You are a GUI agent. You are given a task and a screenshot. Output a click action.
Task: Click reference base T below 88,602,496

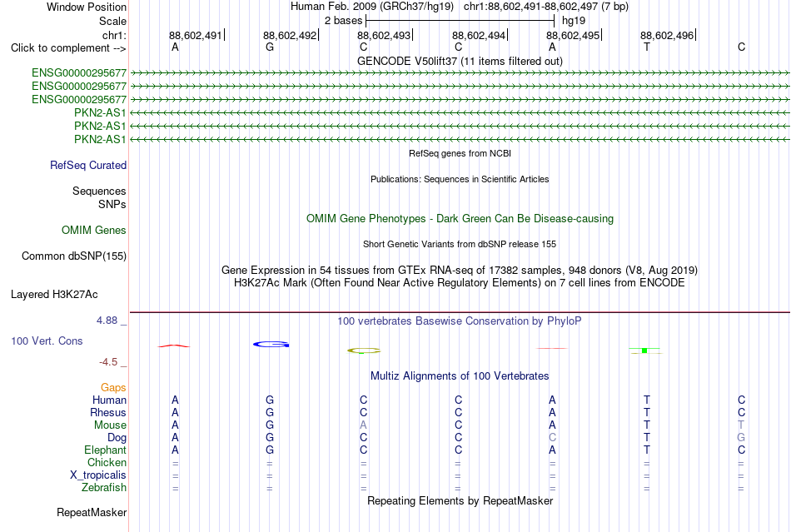tap(647, 47)
